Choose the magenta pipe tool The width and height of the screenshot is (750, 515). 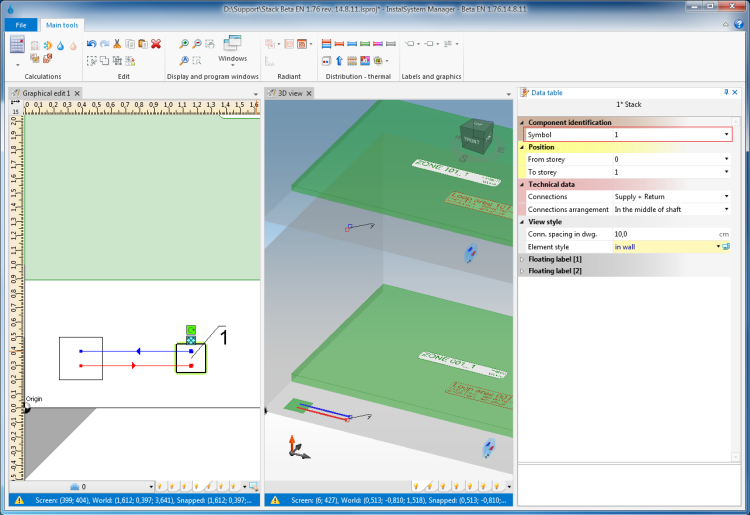(378, 44)
